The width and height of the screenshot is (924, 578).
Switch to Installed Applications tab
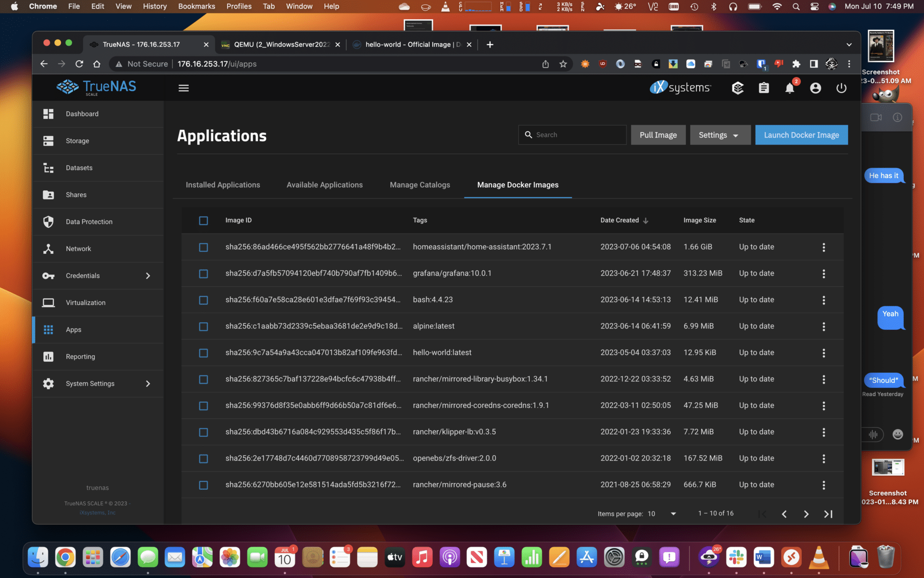coord(223,185)
